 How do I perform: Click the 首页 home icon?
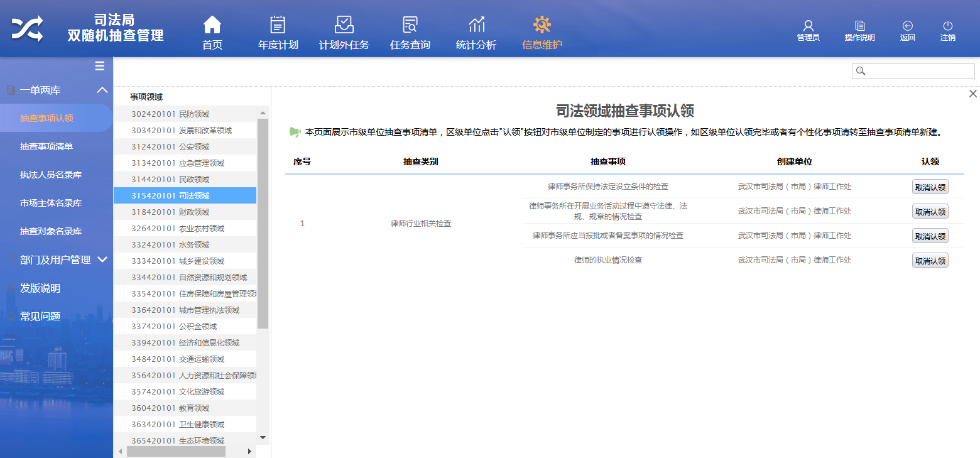pos(212,25)
